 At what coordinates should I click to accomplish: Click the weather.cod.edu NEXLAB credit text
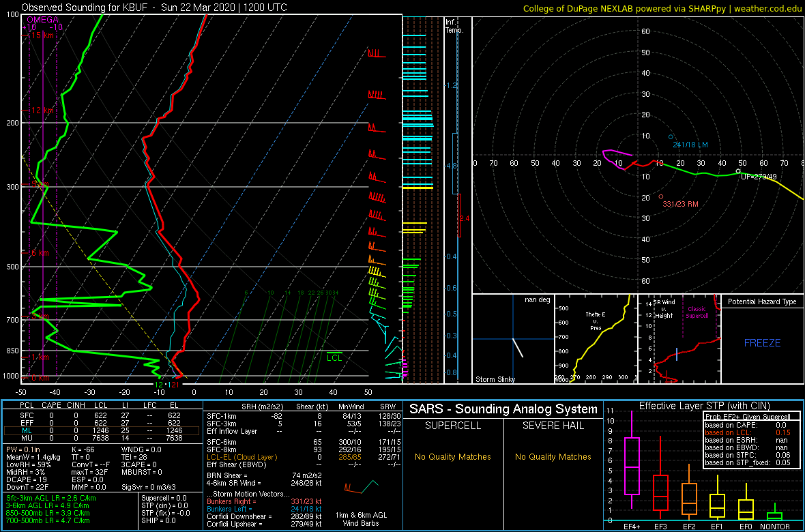[663, 8]
